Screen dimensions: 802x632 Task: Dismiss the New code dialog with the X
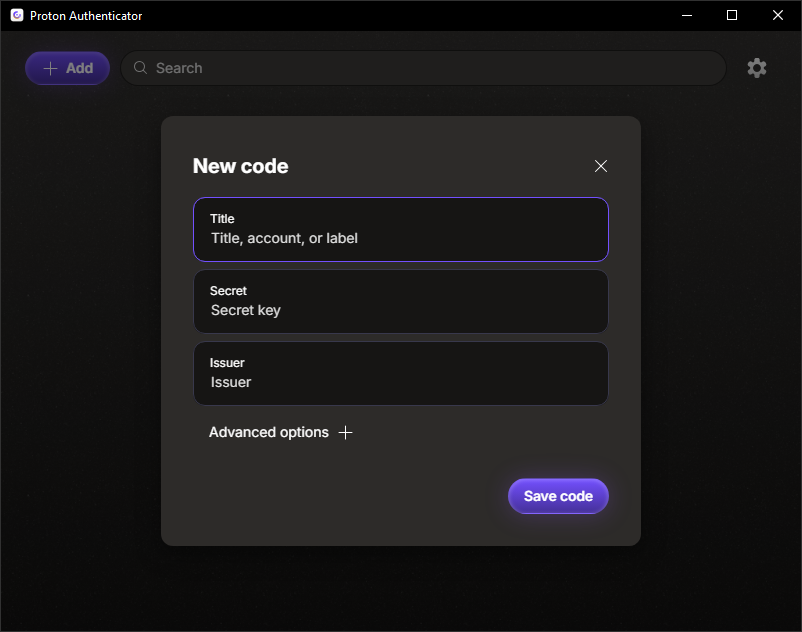[x=600, y=166]
